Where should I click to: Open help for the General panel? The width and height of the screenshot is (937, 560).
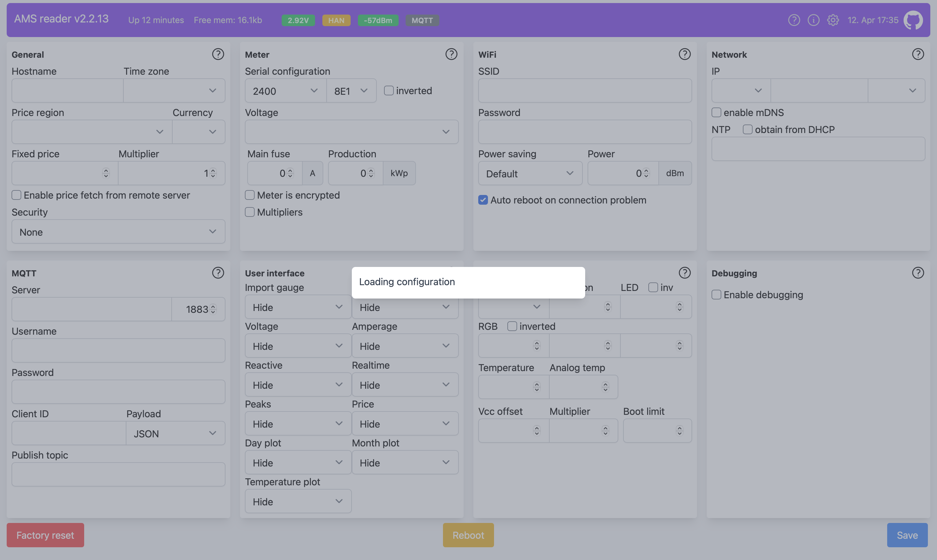point(218,54)
